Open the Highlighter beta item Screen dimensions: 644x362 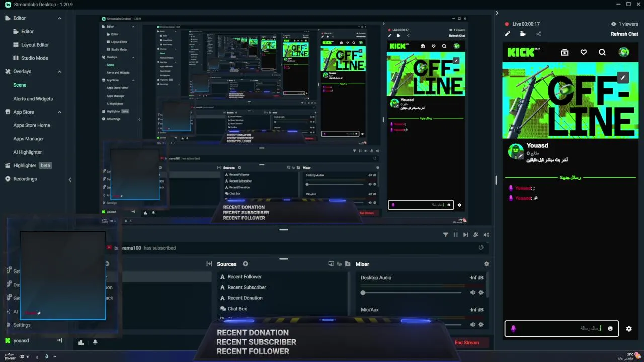pyautogui.click(x=32, y=165)
